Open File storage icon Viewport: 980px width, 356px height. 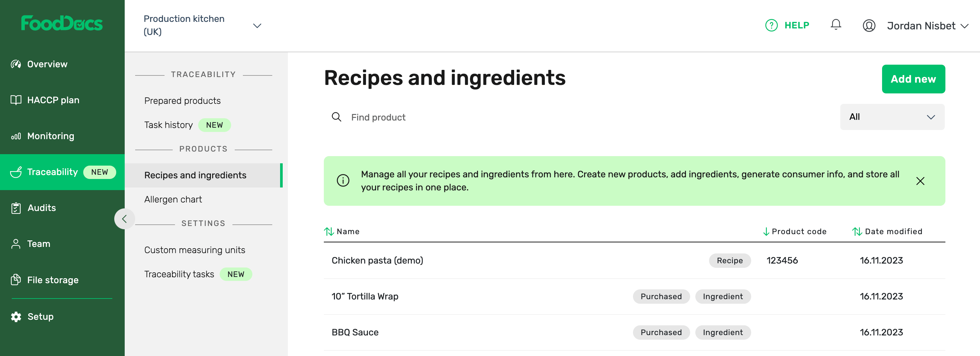pos(16,280)
